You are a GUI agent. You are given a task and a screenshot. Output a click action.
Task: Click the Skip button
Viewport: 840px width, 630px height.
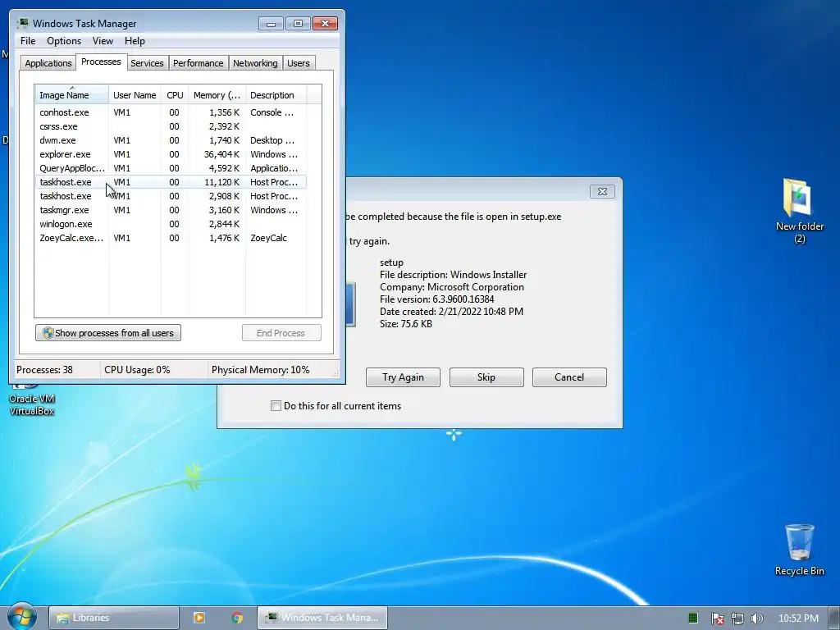click(486, 377)
